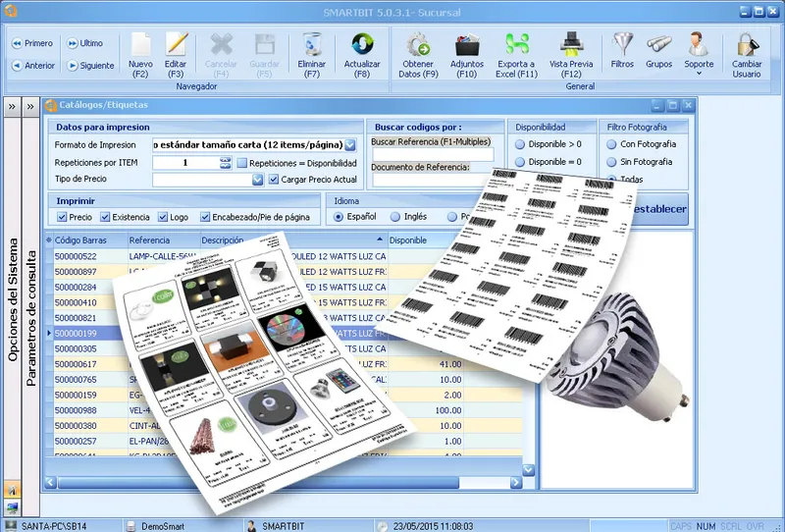
Task: Click the grid selector asterisk header
Action: pyautogui.click(x=48, y=240)
